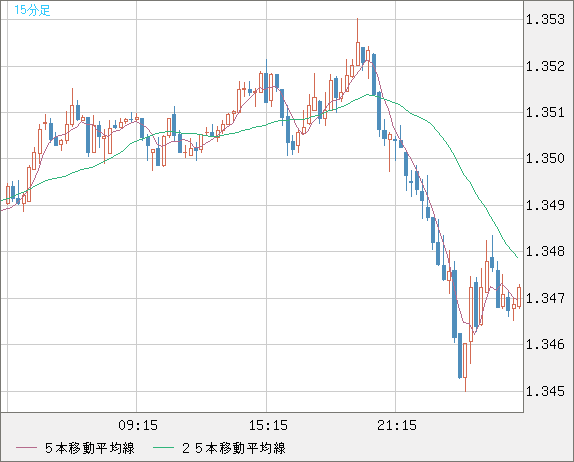Click the 1.350 price axis label

click(x=545, y=159)
